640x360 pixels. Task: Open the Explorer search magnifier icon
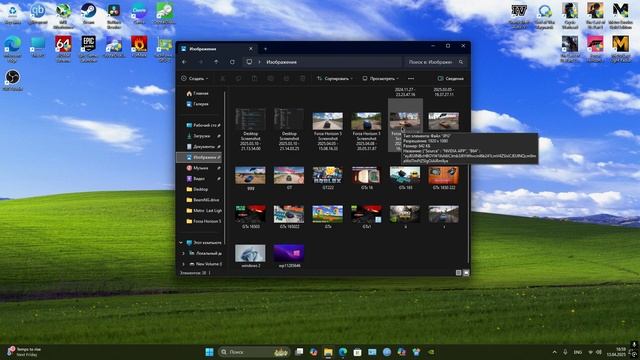[461, 62]
